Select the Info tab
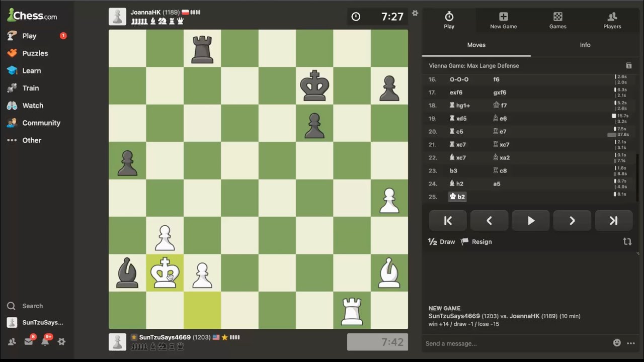Screen dimensions: 644x362 [x=585, y=45]
